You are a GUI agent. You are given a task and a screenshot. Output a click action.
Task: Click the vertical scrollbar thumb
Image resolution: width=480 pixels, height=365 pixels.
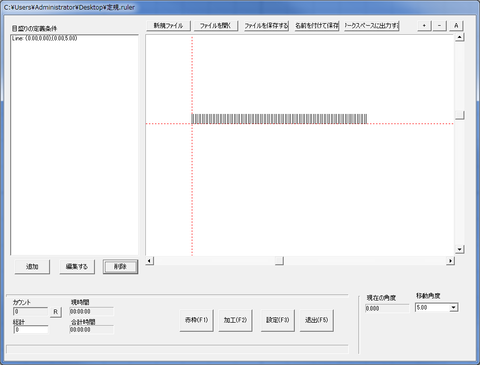point(460,115)
